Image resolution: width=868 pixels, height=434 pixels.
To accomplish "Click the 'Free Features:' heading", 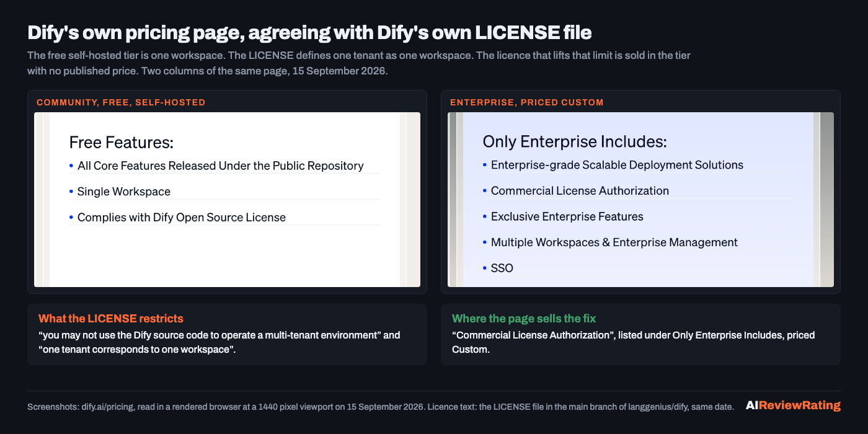I will (121, 143).
